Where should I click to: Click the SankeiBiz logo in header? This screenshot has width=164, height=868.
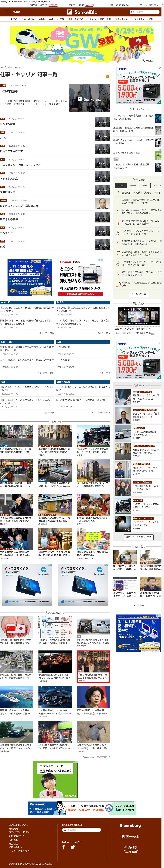[82, 12]
